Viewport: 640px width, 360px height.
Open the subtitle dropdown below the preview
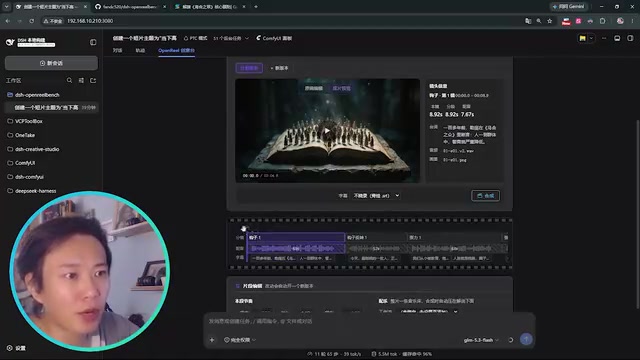click(x=376, y=196)
